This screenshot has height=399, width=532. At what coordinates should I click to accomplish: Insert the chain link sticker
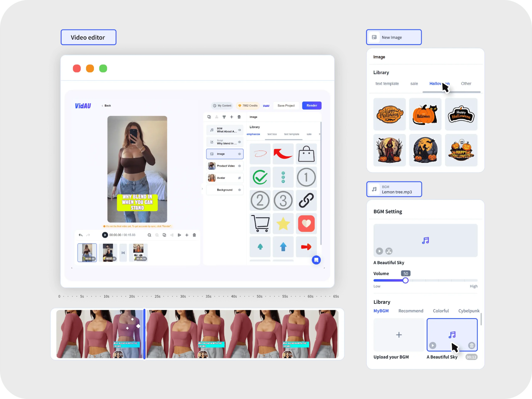click(306, 200)
